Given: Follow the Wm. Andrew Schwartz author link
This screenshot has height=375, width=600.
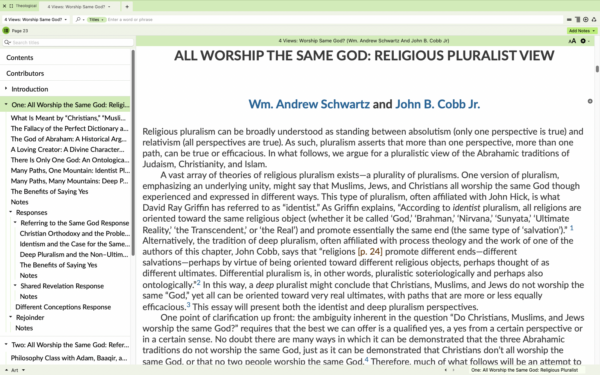Looking at the screenshot, I should [309, 104].
